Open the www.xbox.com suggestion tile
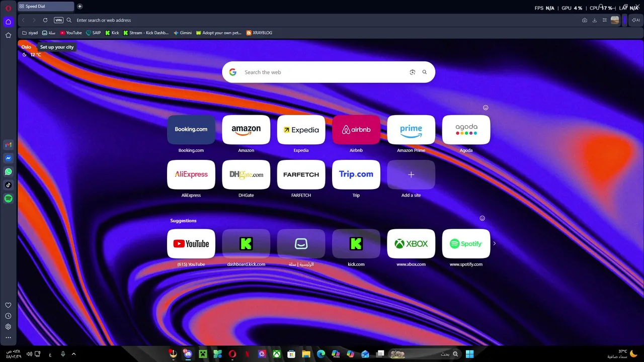Viewport: 644px width, 362px height. [411, 244]
